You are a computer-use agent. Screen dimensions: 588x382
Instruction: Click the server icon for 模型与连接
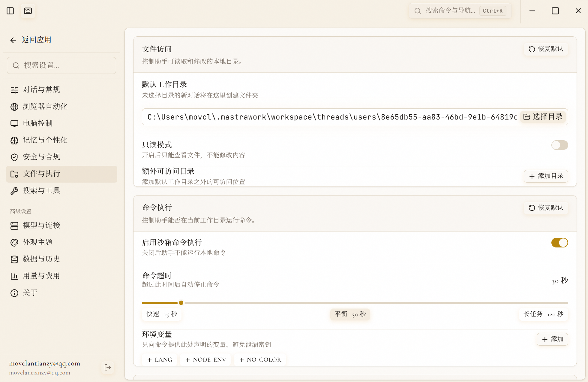(x=14, y=226)
